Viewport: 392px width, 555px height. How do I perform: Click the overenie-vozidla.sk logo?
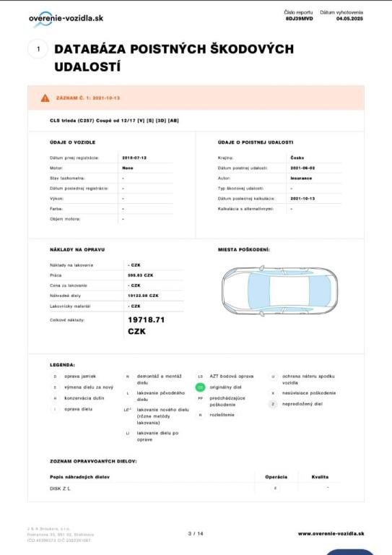[66, 18]
